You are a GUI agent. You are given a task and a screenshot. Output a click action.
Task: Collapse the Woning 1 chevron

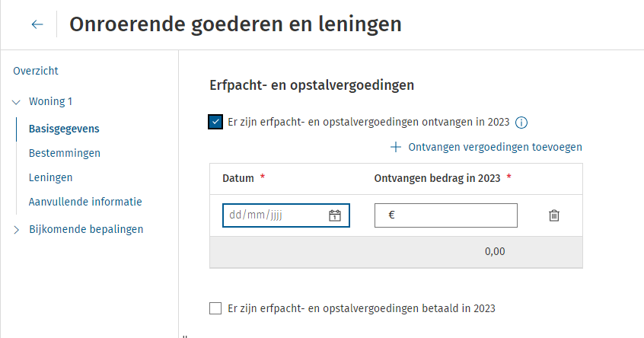pyautogui.click(x=17, y=101)
